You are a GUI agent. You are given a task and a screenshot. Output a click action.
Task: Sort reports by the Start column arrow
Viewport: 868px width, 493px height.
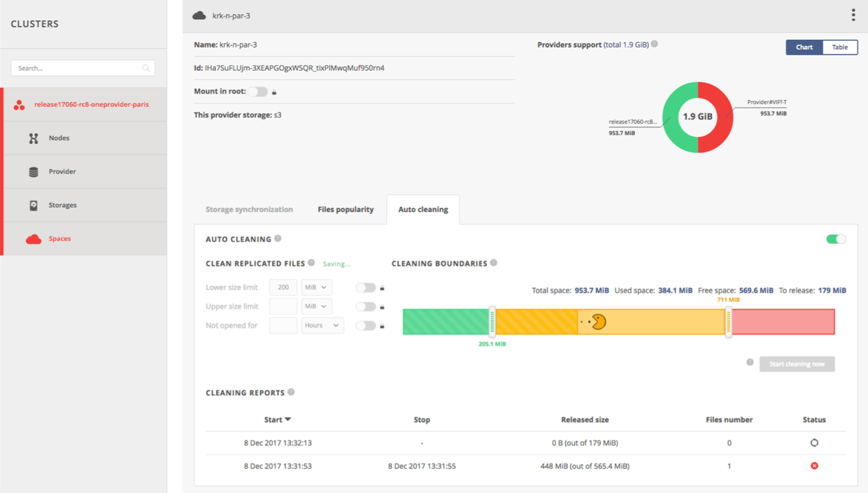coord(288,420)
